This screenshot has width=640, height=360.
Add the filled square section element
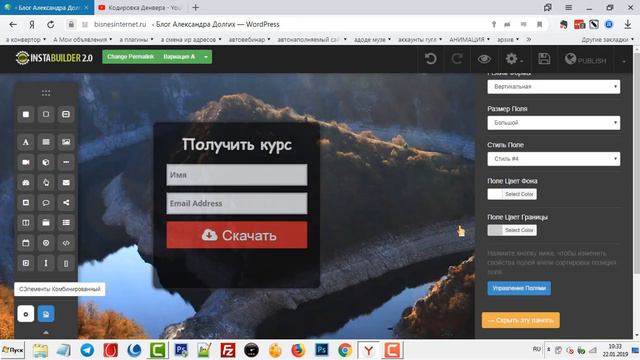pos(26,114)
